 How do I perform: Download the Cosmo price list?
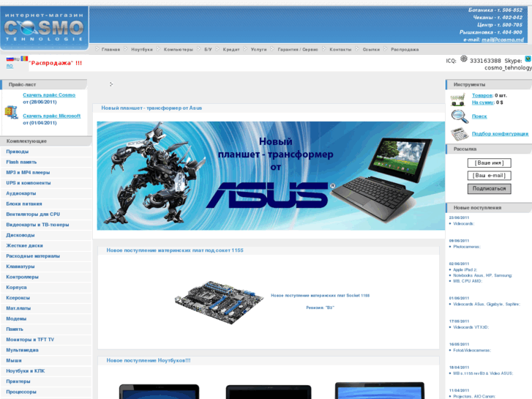[x=49, y=95]
